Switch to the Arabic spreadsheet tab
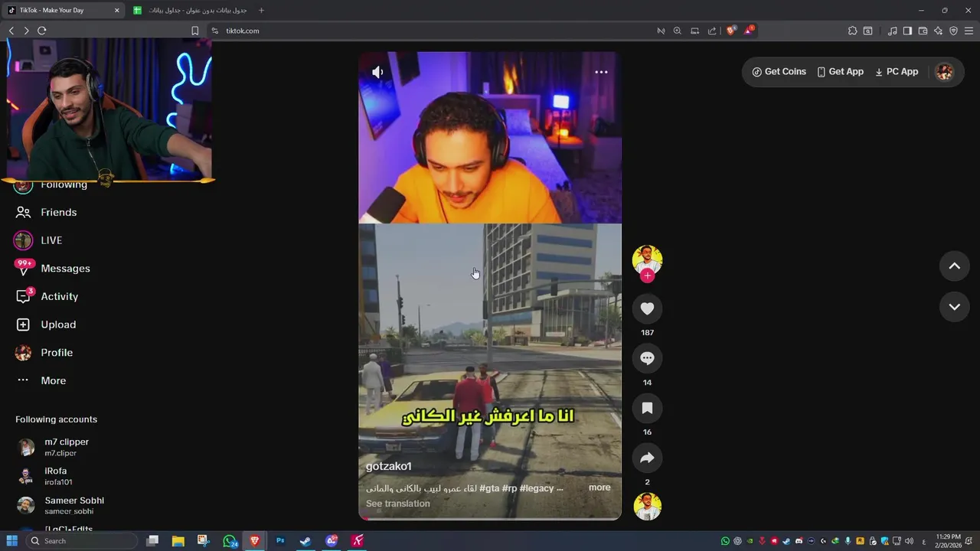This screenshot has width=980, height=551. coord(190,10)
